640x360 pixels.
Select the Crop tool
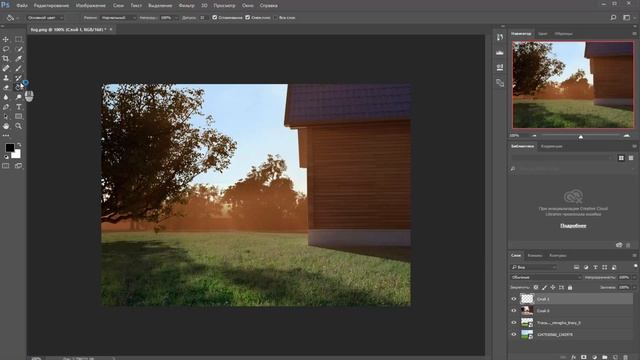pos(6,58)
